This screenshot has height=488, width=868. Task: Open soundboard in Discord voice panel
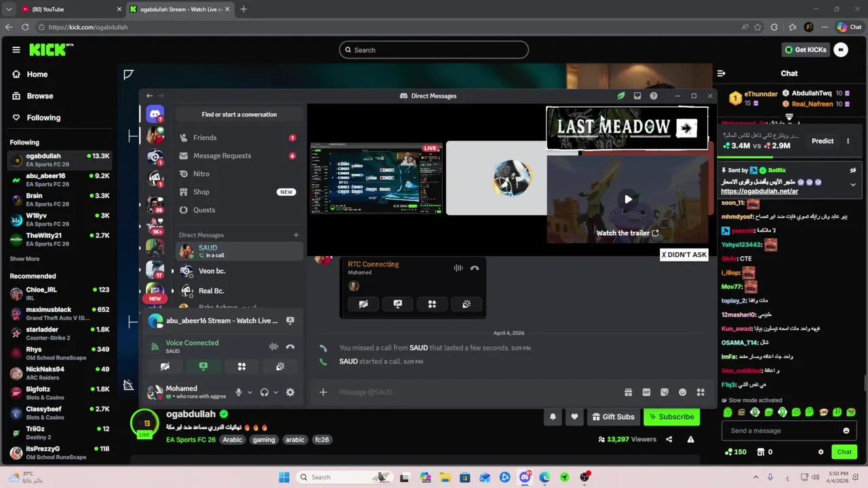280,366
